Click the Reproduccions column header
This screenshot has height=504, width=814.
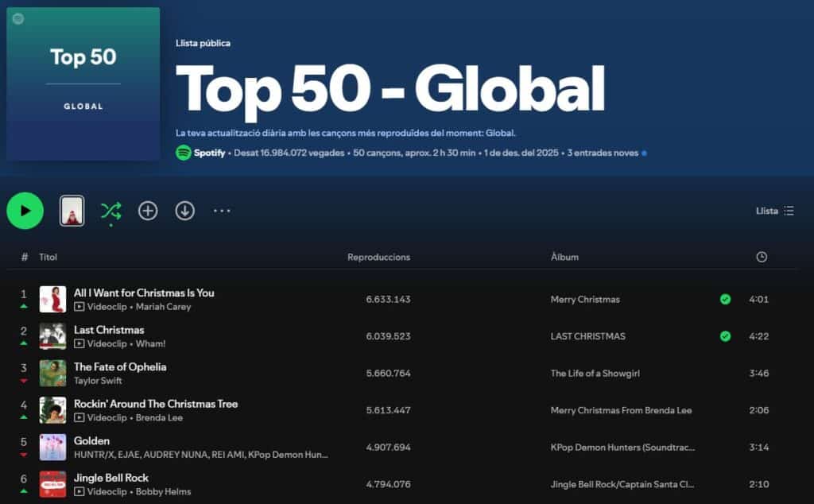click(x=378, y=257)
